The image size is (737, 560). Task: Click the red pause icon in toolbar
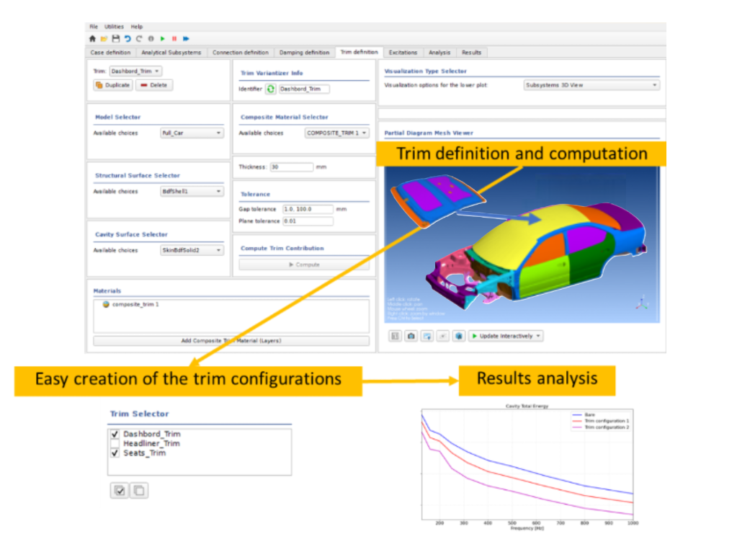(174, 38)
